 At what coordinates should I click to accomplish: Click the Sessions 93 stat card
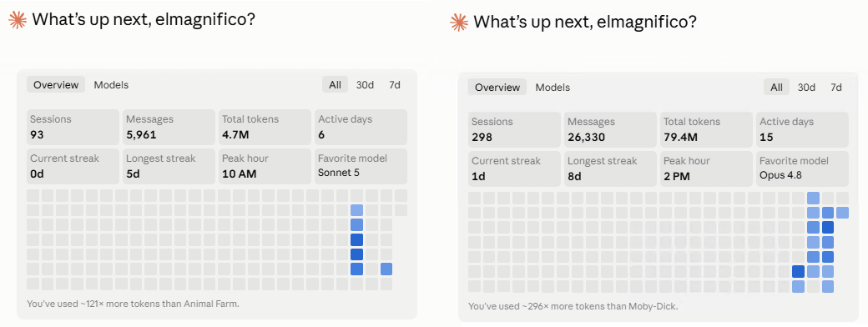(73, 128)
